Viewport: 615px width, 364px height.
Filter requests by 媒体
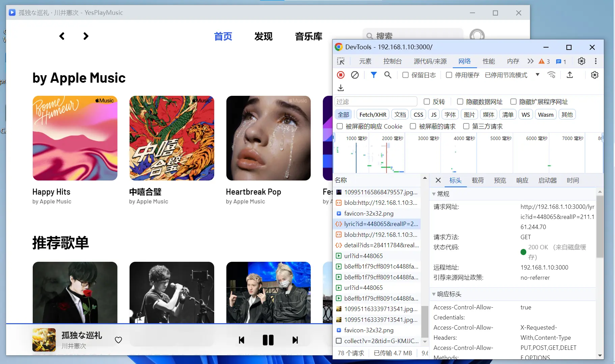pos(488,114)
